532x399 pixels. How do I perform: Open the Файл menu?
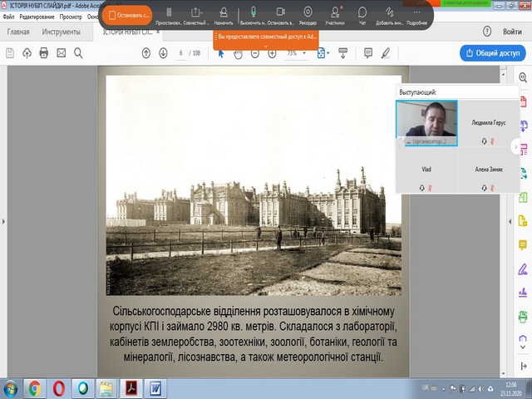tap(8, 17)
